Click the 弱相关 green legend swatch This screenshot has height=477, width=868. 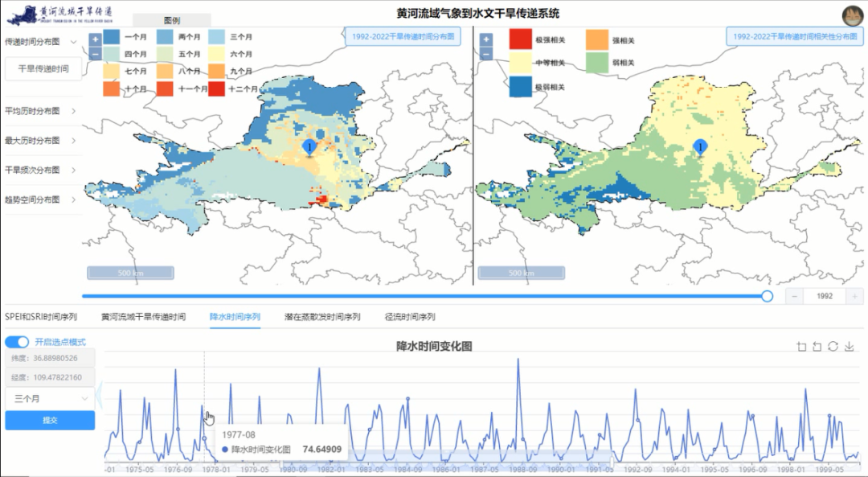[597, 63]
